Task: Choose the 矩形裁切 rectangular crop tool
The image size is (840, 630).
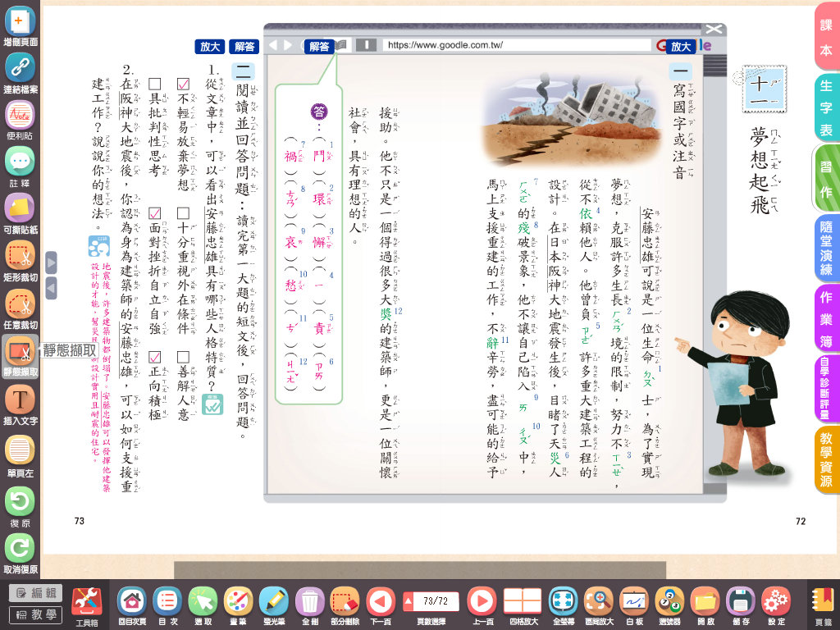Action: (x=20, y=261)
